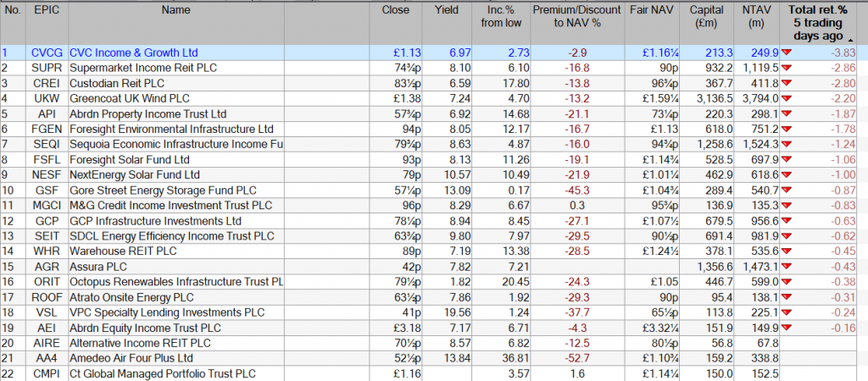Screen dimensions: 868x381
Task: Select Custodian Reit PLC name
Action: coord(117,84)
